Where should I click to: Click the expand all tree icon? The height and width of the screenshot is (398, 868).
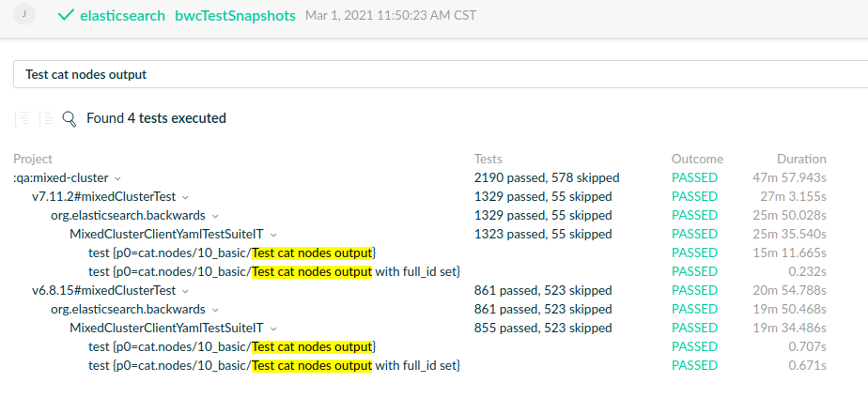[46, 118]
